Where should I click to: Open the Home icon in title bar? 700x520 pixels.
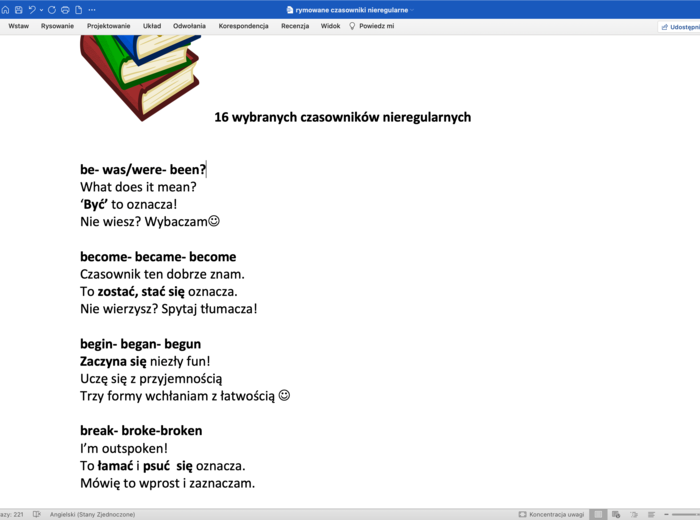click(5, 10)
